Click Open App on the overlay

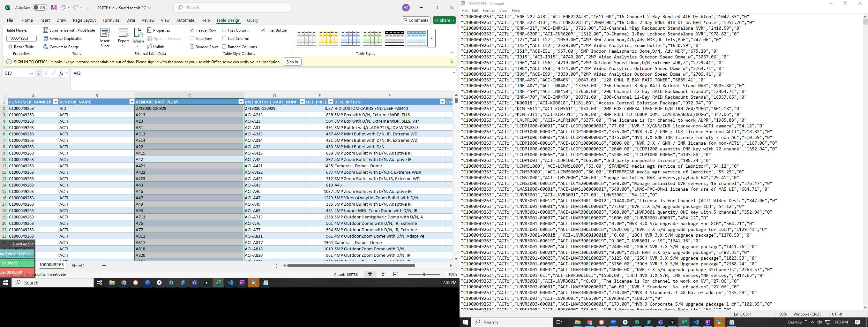coord(23,244)
